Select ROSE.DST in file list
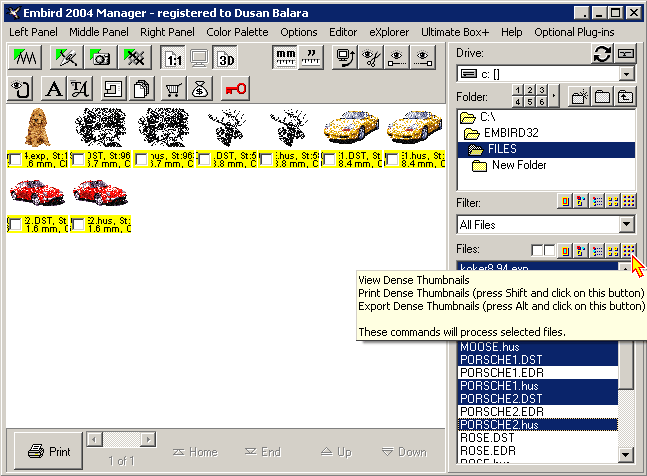 click(x=538, y=438)
